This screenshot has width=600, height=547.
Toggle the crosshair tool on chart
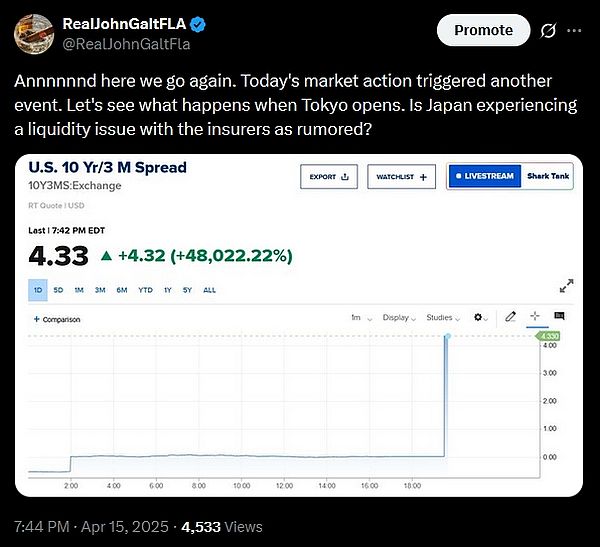(x=535, y=317)
